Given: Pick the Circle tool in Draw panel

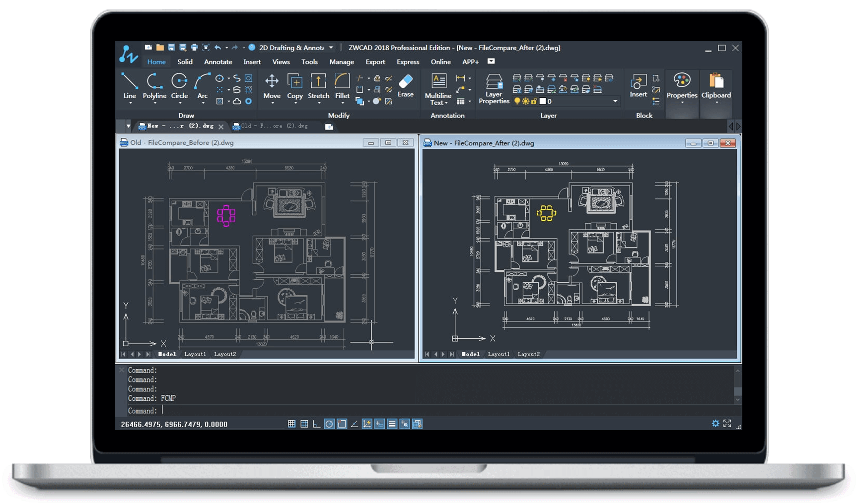Looking at the screenshot, I should click(x=179, y=85).
